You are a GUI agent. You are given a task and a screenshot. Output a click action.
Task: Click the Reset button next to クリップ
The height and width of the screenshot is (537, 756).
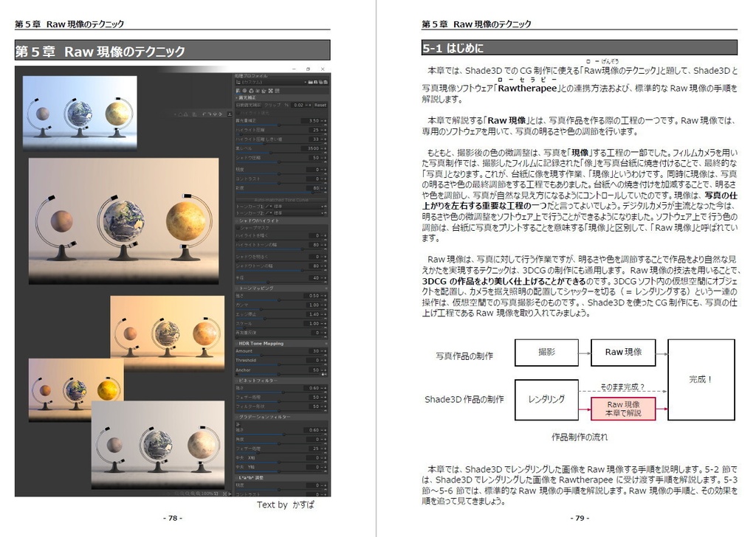[x=320, y=105]
